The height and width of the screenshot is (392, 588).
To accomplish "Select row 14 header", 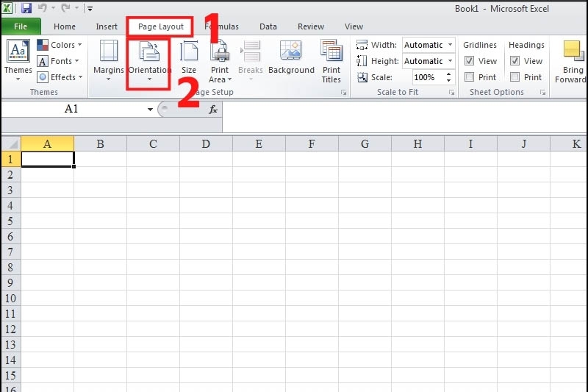I will click(x=10, y=360).
